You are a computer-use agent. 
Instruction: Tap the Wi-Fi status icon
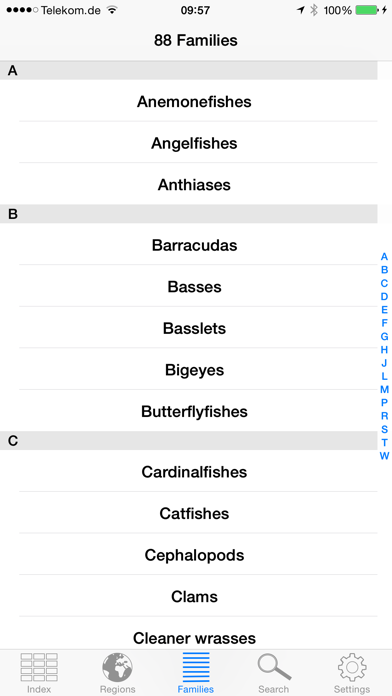(x=112, y=10)
